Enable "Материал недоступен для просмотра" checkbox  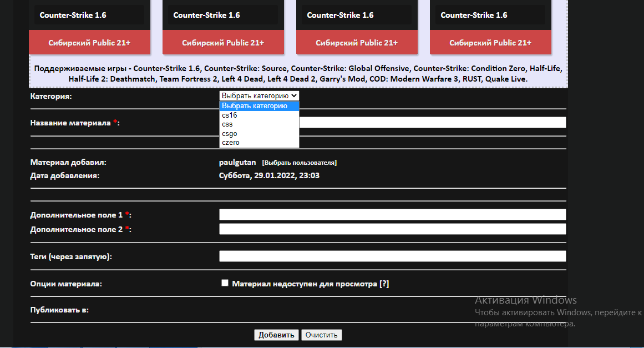pos(225,283)
